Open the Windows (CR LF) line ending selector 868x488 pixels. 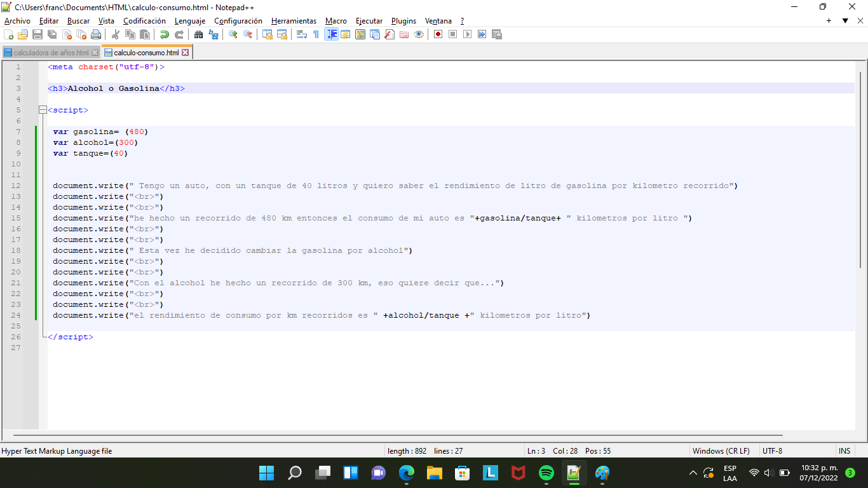pos(721,451)
